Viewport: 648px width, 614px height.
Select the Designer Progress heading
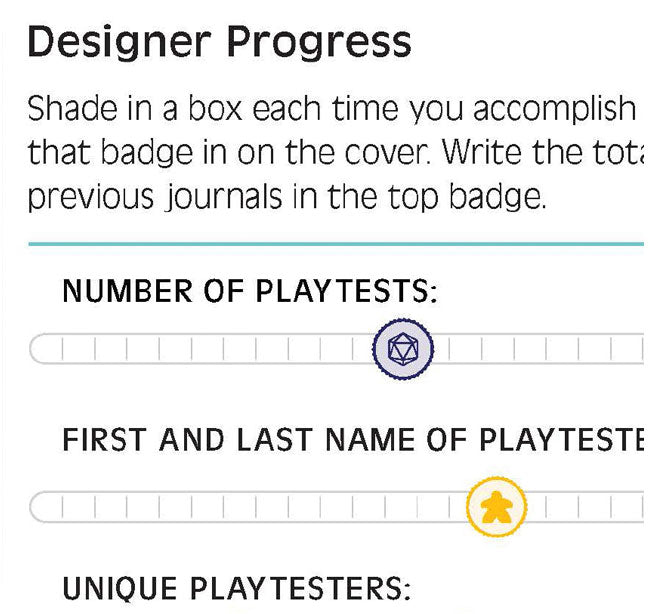(x=219, y=42)
